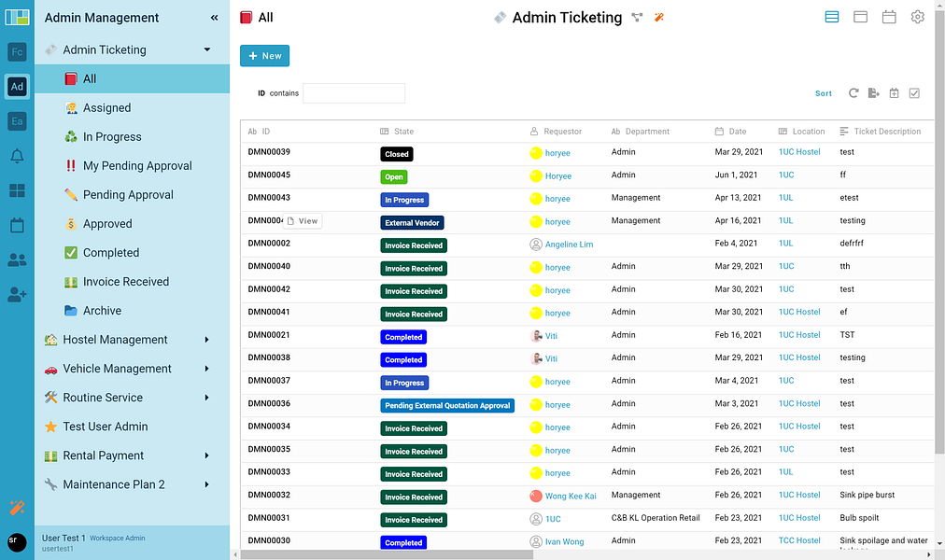Collapse the sidebar with double chevron

click(x=214, y=18)
